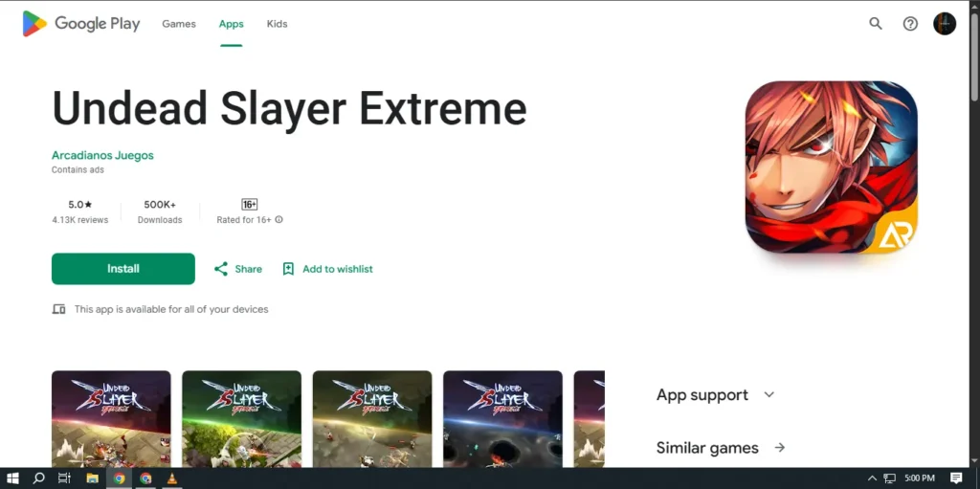Screen dimensions: 980x489
Task: Click the page vertical scrollbar
Action: pos(974,56)
